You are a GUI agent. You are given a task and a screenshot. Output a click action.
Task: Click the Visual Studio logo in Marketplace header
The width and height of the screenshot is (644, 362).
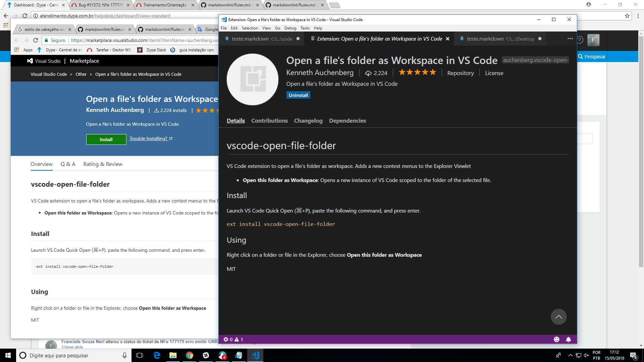pos(44,61)
